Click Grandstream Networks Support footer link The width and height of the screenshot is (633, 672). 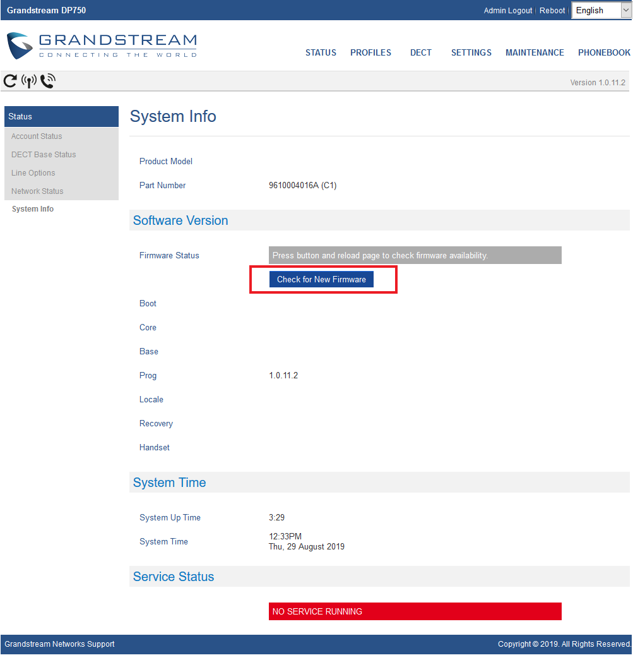point(60,644)
